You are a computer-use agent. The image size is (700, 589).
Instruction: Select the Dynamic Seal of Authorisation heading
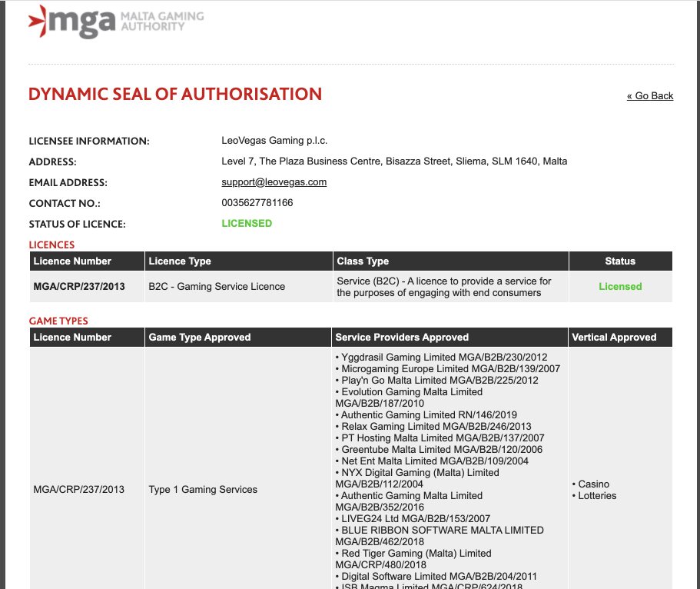tap(175, 94)
